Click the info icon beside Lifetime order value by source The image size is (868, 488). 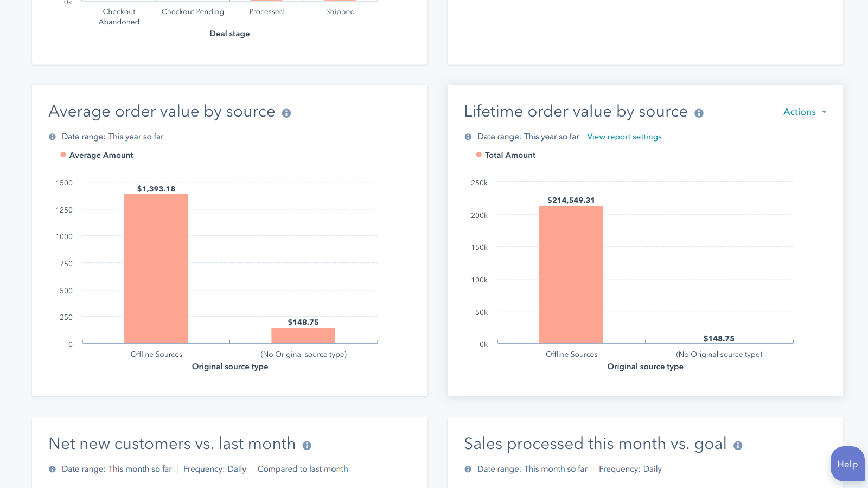click(699, 113)
